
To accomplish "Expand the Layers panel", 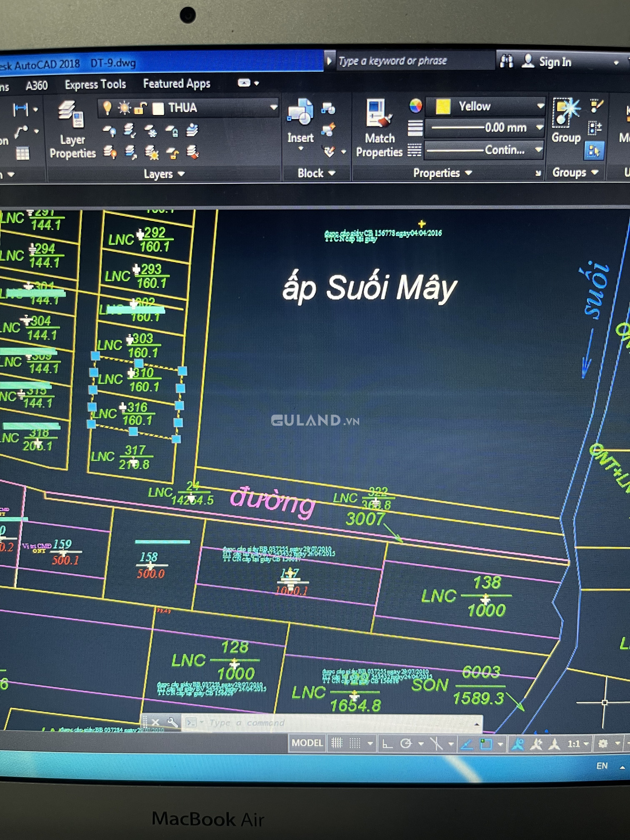I will (x=164, y=174).
